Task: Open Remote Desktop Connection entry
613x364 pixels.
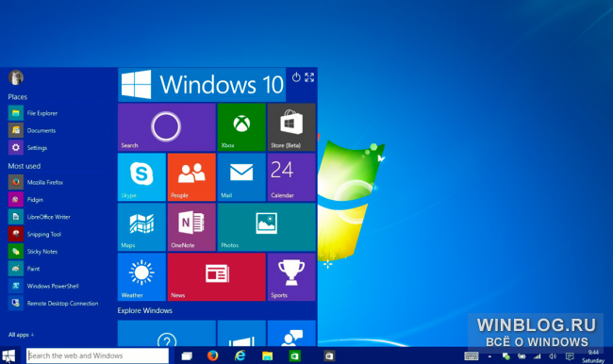Action: [53, 303]
